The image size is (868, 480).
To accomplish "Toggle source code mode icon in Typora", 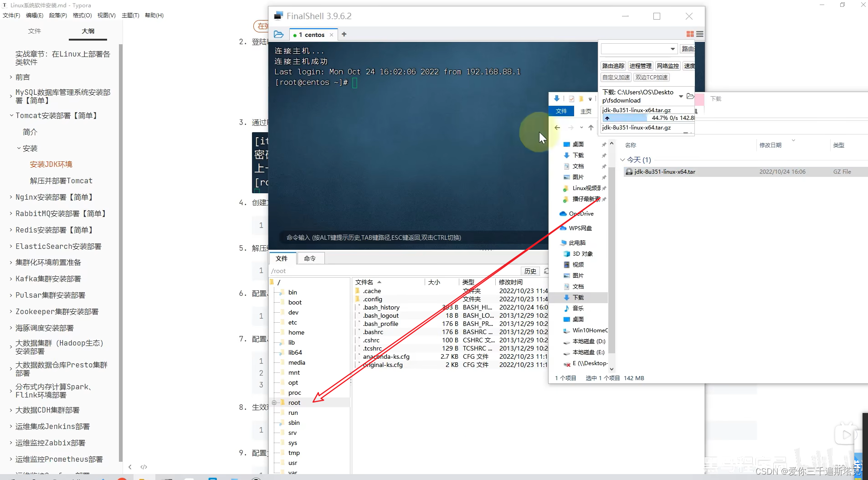I will [144, 467].
